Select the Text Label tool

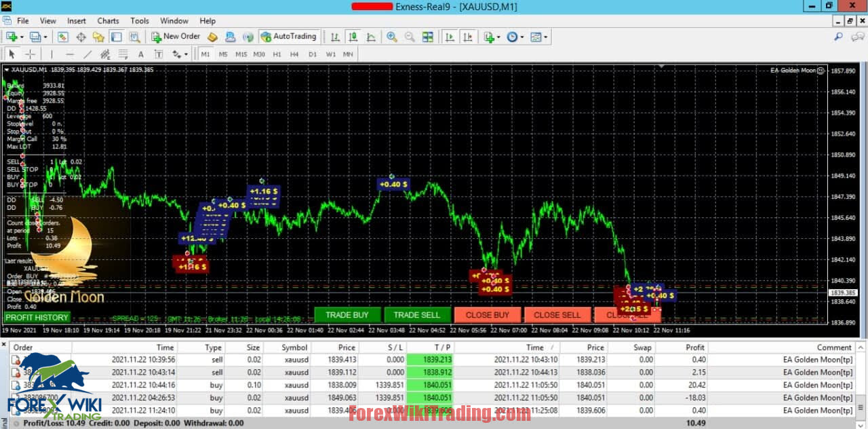point(159,54)
